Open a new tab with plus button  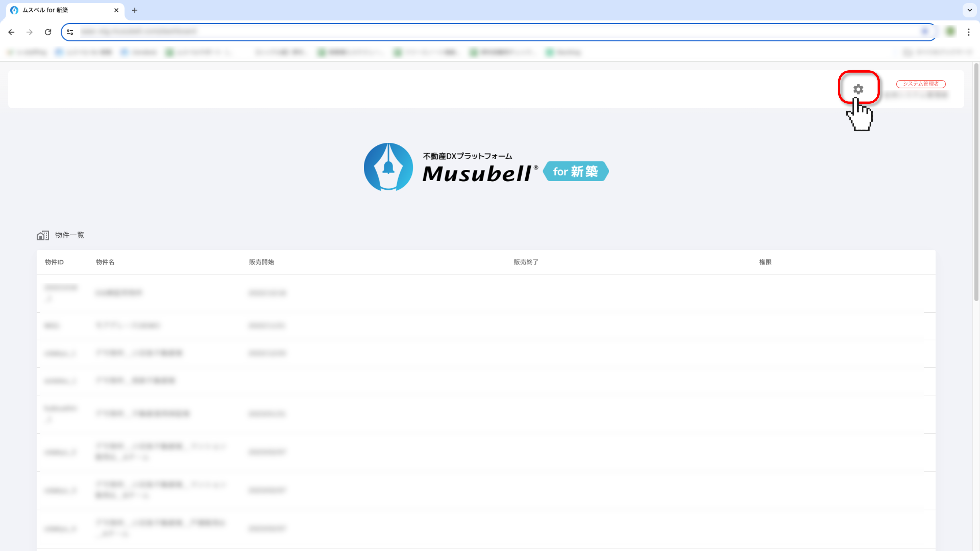[135, 10]
